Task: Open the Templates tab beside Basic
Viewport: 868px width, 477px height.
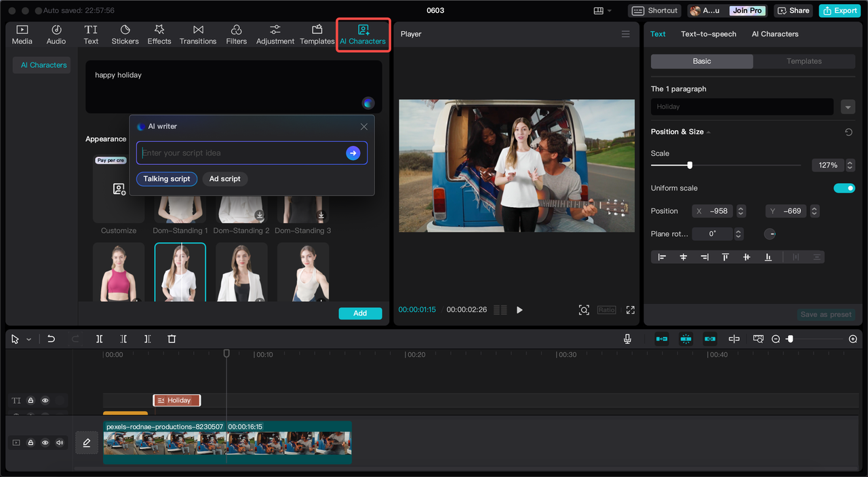Action: coord(804,61)
